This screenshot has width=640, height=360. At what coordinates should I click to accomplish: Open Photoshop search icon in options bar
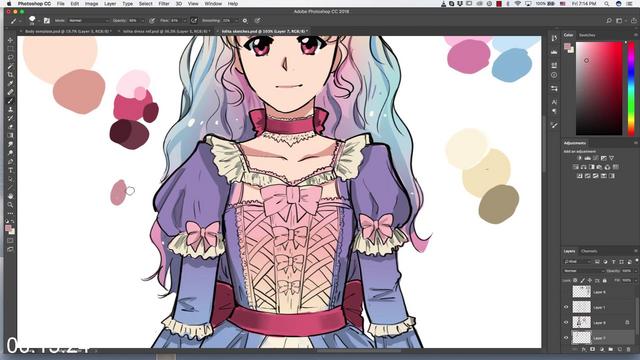point(609,20)
